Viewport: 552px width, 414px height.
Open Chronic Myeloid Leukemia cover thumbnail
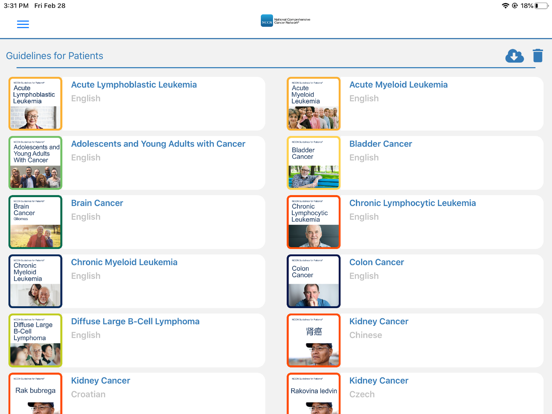point(35,281)
